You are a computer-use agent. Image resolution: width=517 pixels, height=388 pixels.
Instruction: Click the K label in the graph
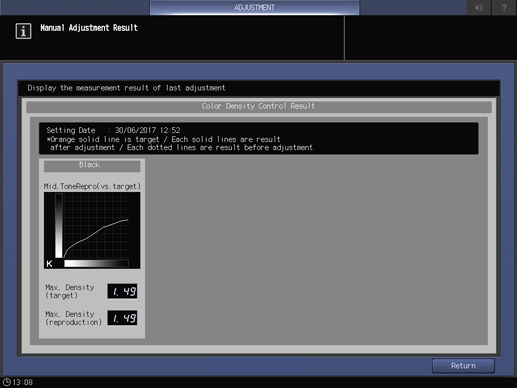pos(49,264)
